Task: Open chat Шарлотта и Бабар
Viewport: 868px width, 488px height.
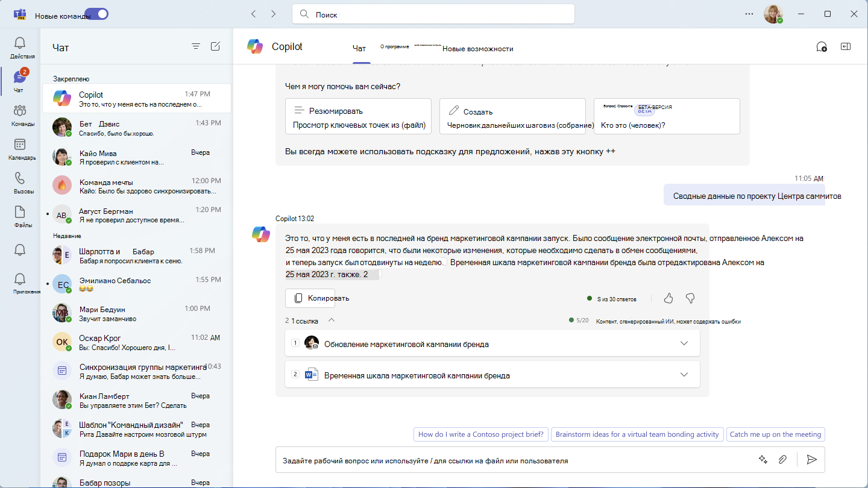Action: tap(137, 255)
